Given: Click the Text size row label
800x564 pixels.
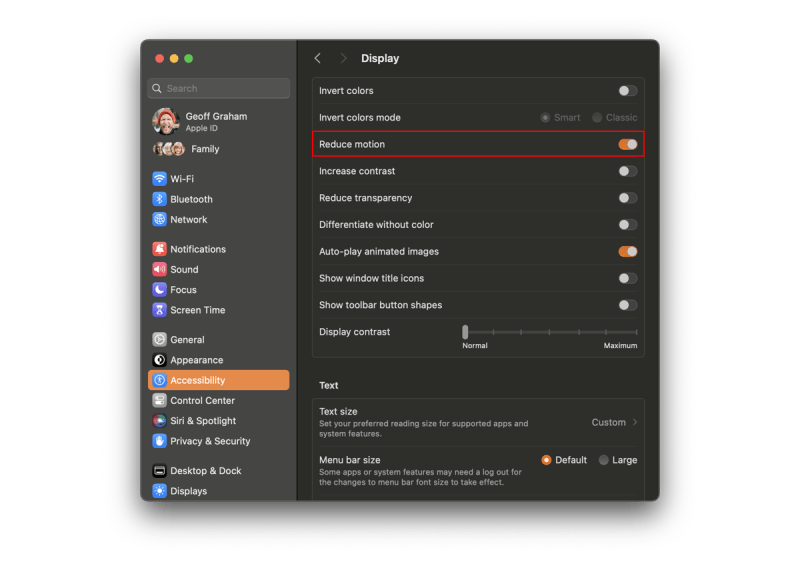Looking at the screenshot, I should (x=338, y=411).
